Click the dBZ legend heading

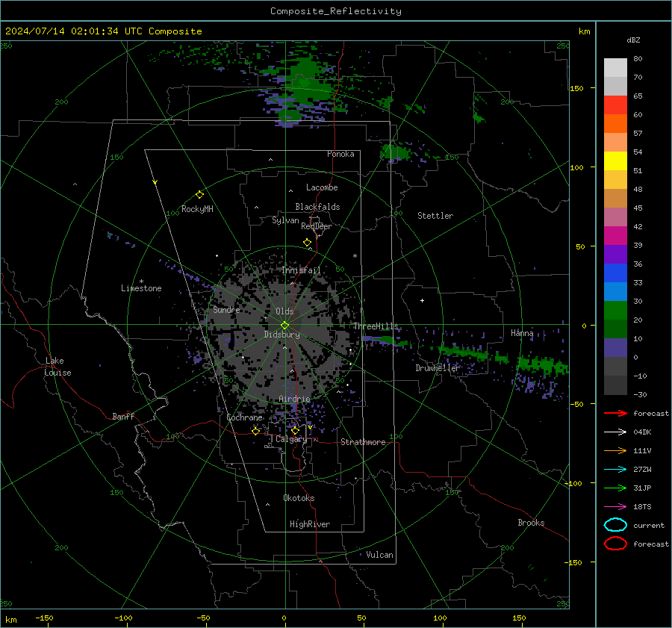(x=633, y=40)
